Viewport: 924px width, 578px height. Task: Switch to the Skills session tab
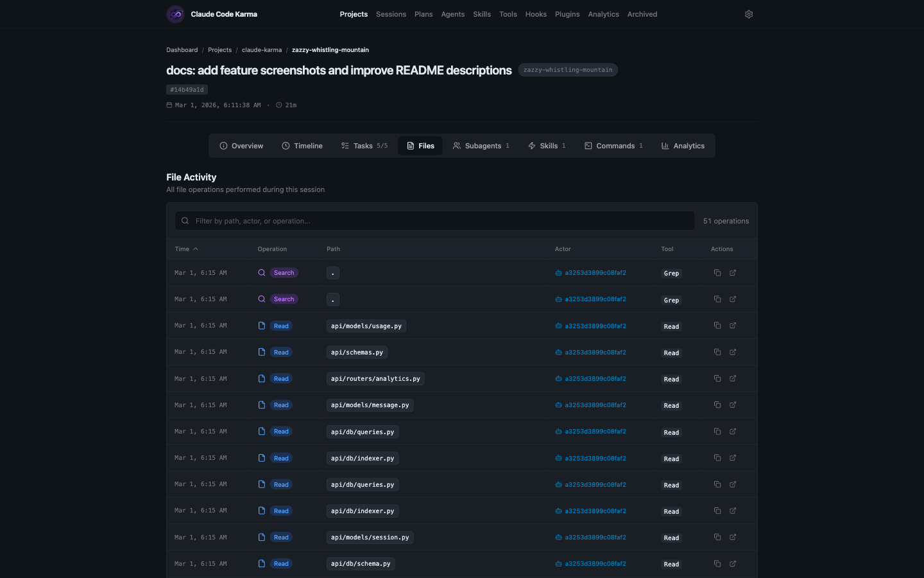[547, 146]
